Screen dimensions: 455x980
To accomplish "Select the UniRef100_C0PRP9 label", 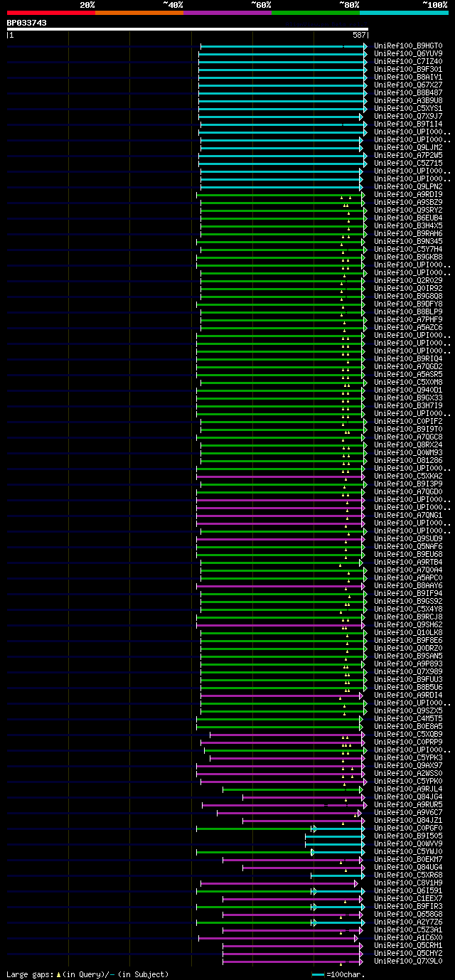I will (x=407, y=742).
